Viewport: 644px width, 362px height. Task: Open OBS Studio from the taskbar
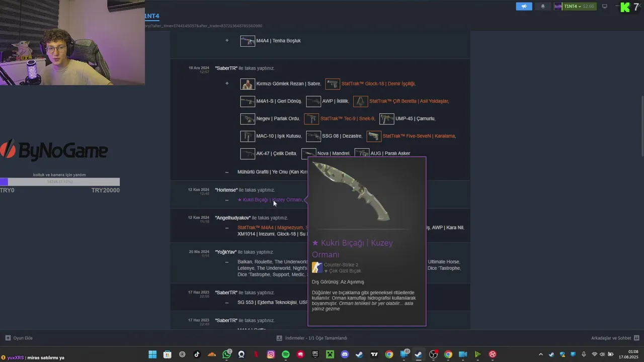(x=433, y=354)
